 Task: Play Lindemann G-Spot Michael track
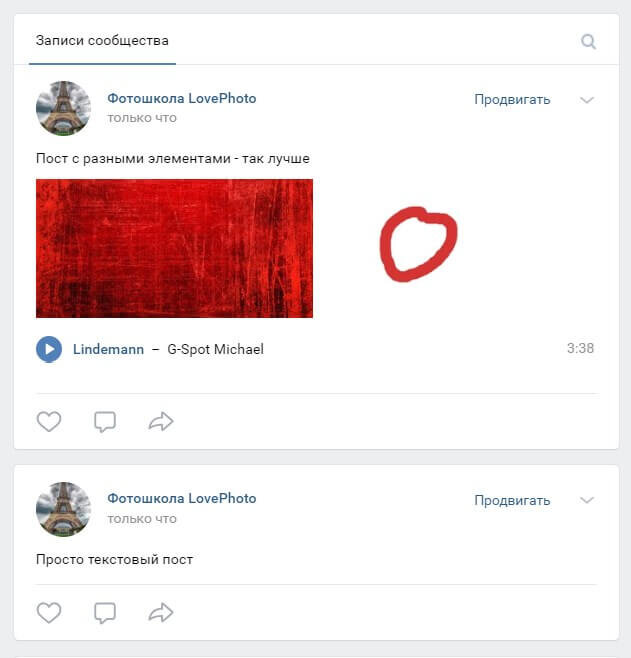[x=49, y=349]
